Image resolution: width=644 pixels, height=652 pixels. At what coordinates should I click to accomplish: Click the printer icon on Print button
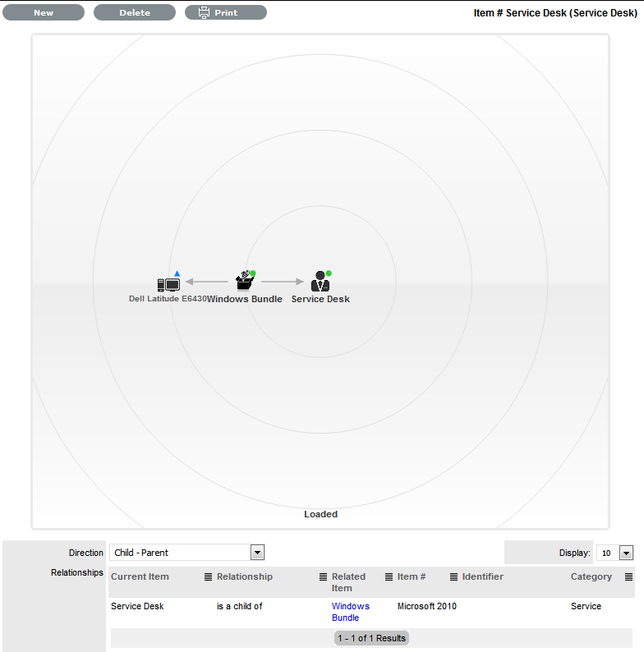(x=204, y=12)
